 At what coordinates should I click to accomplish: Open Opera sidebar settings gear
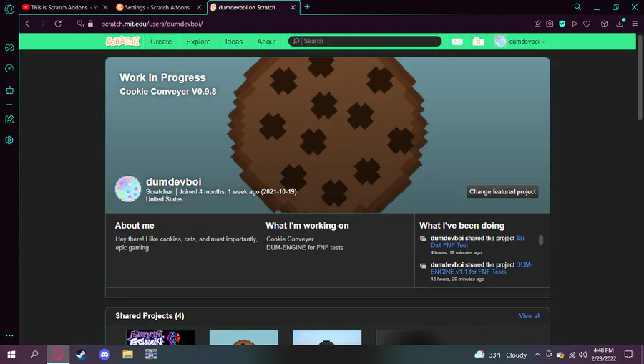point(9,140)
